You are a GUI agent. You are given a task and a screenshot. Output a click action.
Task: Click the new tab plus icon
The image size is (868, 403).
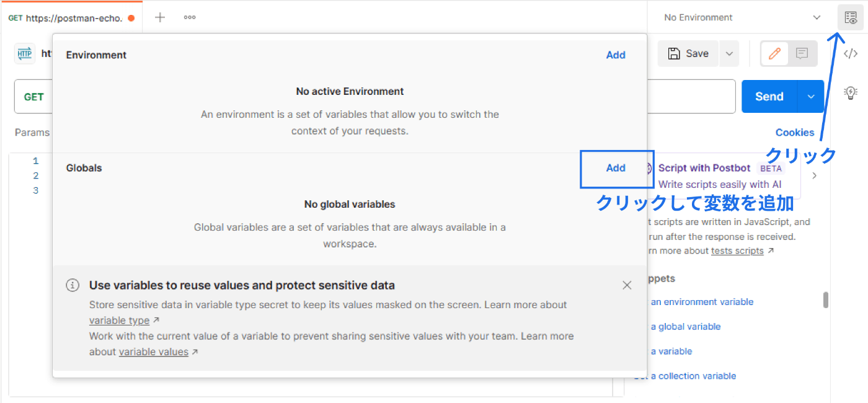click(160, 17)
